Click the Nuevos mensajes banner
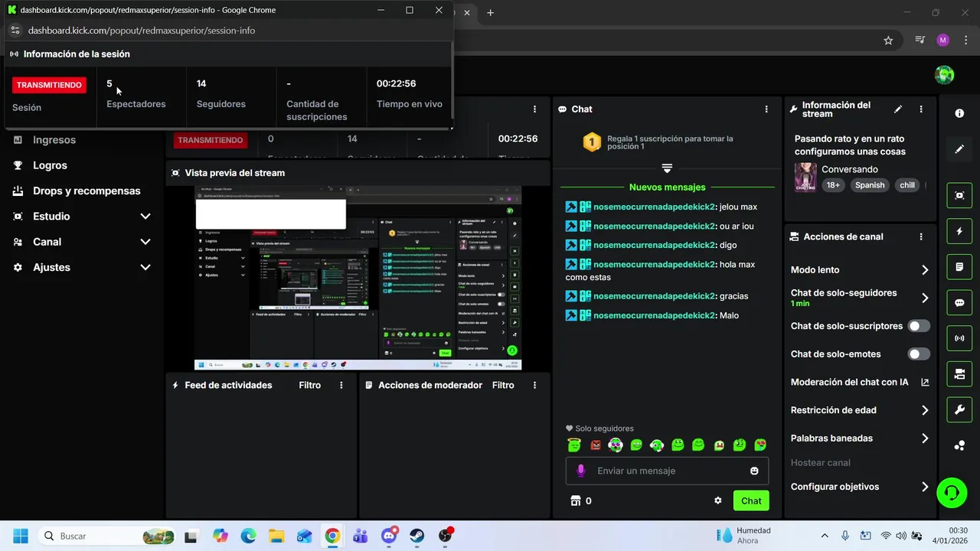The image size is (980, 551). (x=667, y=187)
